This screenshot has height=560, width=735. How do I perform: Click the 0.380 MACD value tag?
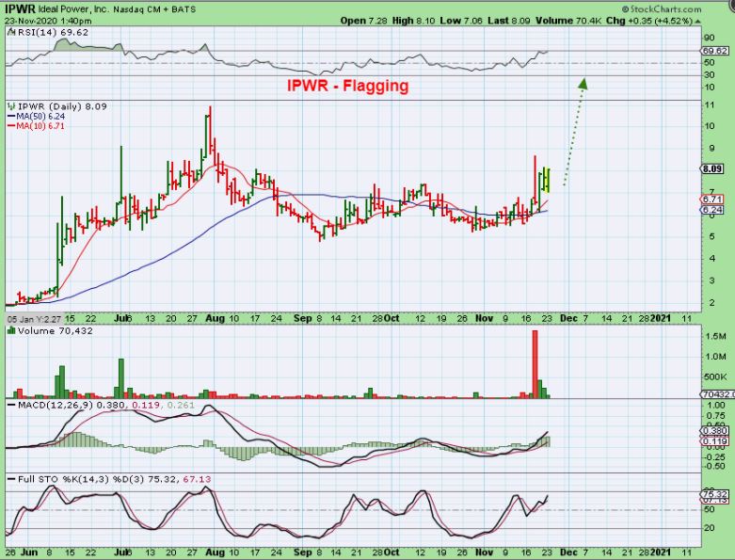tap(712, 431)
